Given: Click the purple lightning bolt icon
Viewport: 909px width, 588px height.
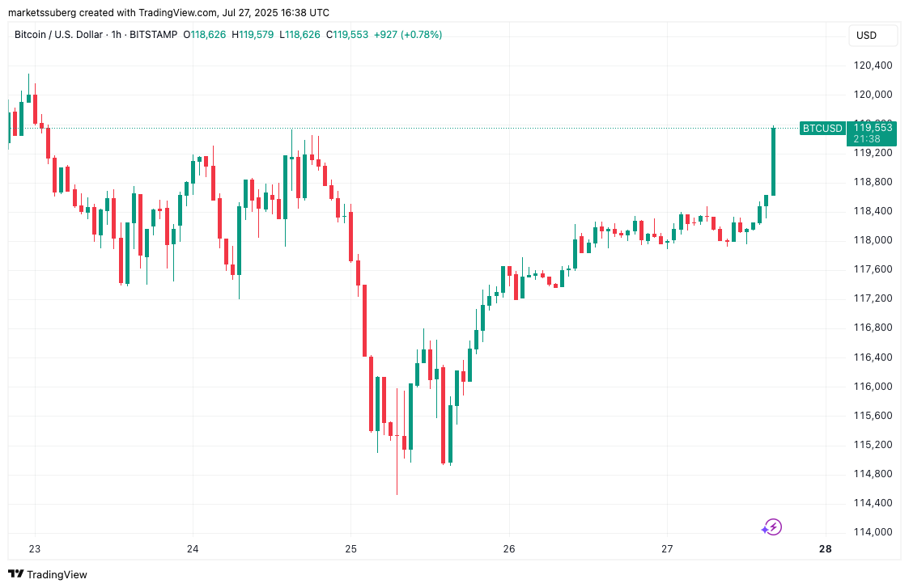Looking at the screenshot, I should [773, 528].
